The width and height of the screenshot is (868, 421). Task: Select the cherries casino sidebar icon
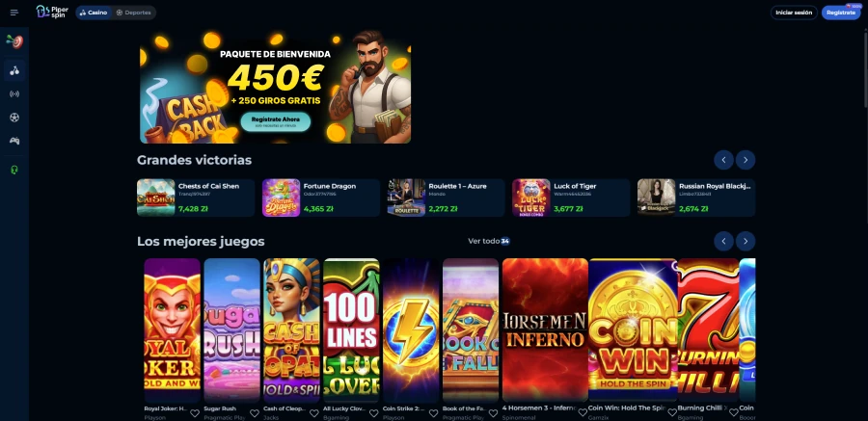[14, 71]
